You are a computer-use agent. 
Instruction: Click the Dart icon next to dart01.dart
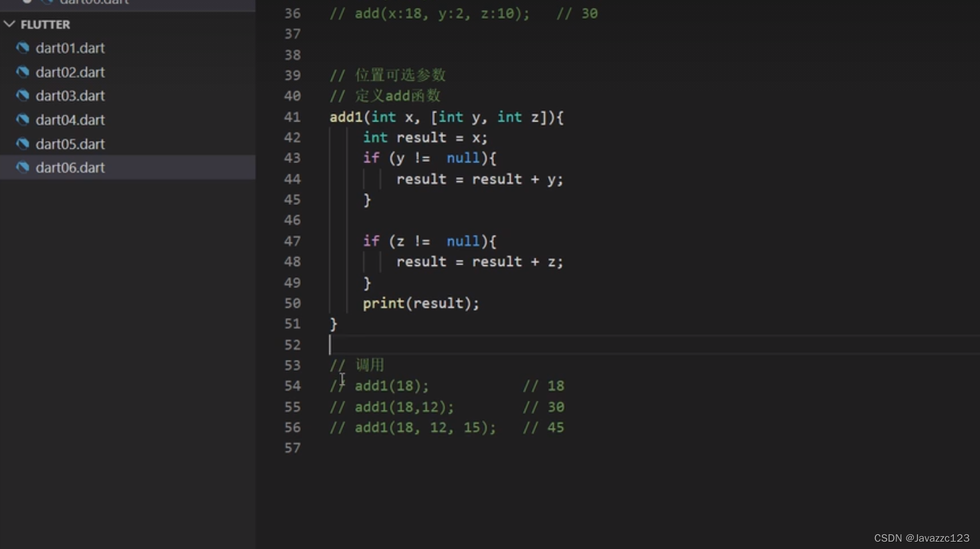pyautogui.click(x=23, y=47)
